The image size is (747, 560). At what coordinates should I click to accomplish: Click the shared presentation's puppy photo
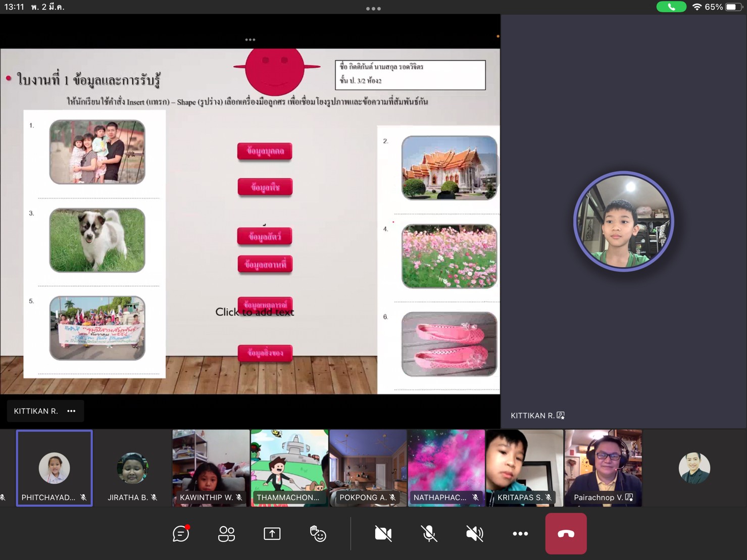point(97,240)
